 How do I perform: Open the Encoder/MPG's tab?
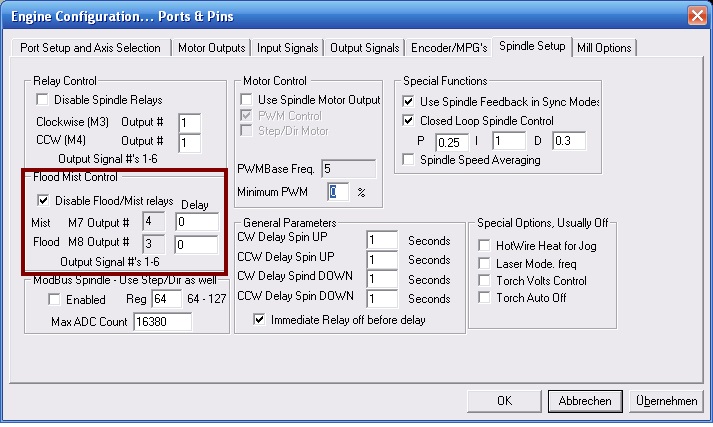pos(449,47)
